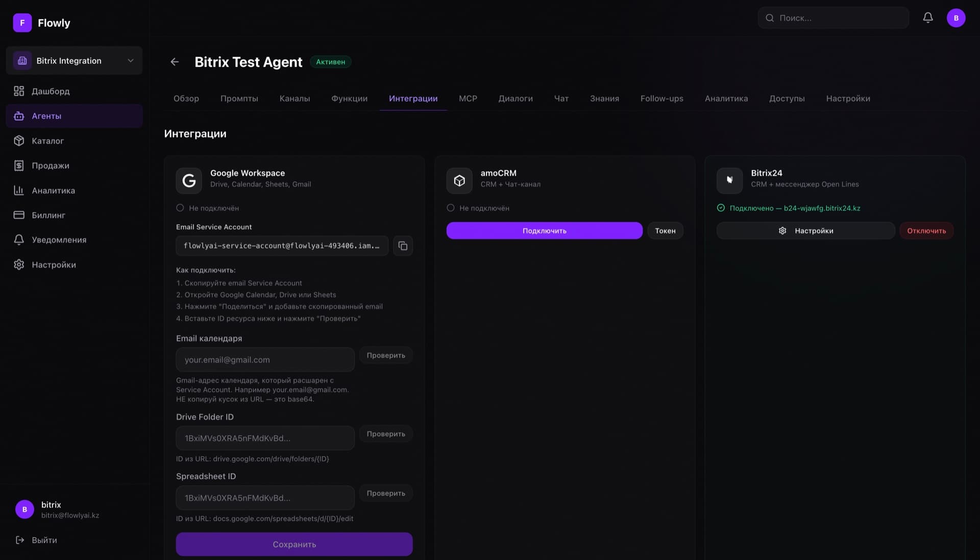
Task: Click the Email календаря input field
Action: pos(265,360)
